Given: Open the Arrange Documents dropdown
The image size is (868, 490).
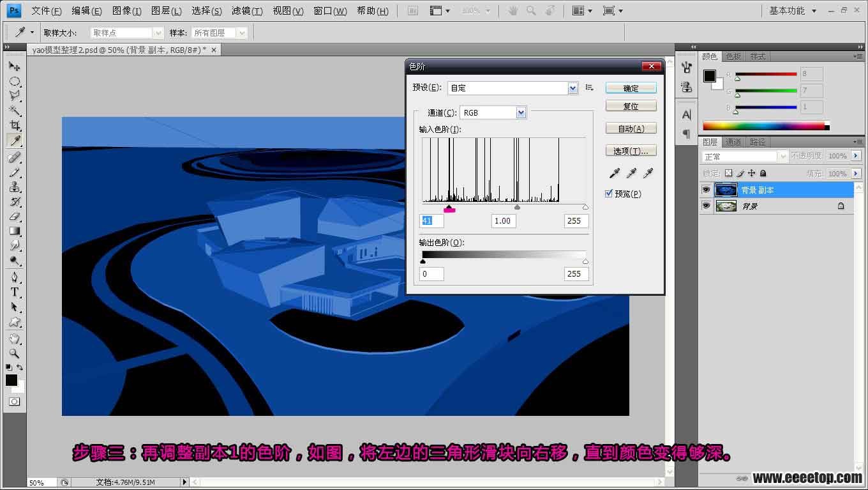Looking at the screenshot, I should click(x=582, y=11).
